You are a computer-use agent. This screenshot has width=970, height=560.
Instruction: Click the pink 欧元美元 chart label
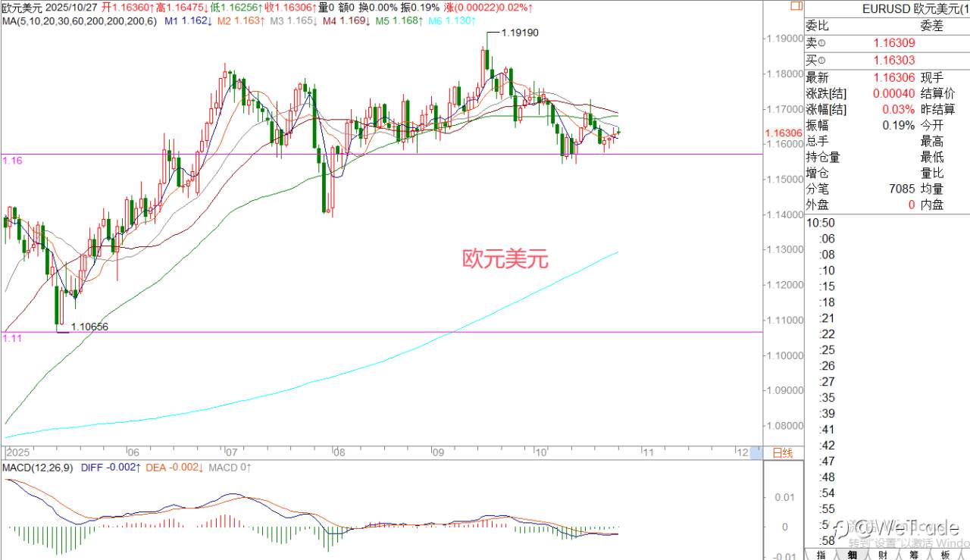505,259
